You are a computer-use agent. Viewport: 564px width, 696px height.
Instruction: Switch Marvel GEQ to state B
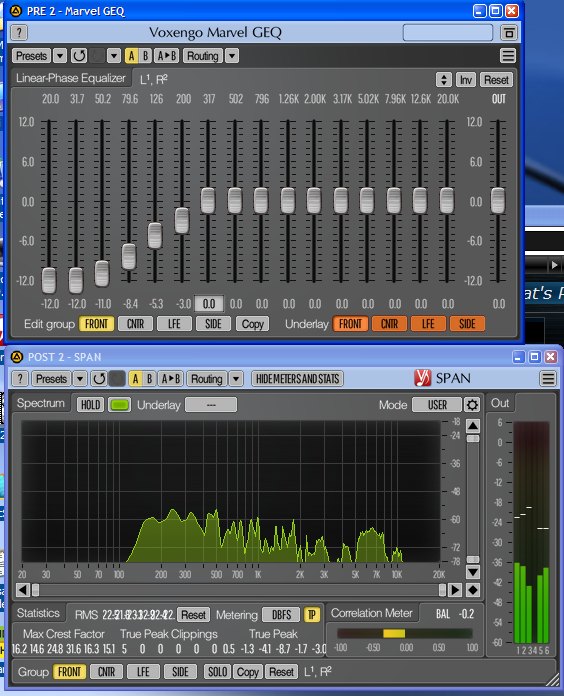pyautogui.click(x=145, y=56)
